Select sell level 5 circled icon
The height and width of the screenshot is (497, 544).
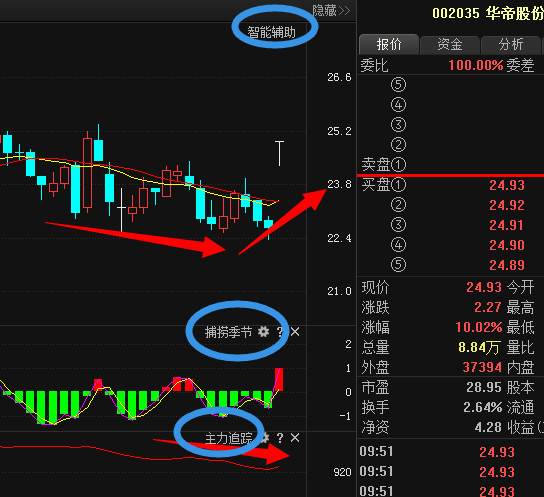point(398,85)
